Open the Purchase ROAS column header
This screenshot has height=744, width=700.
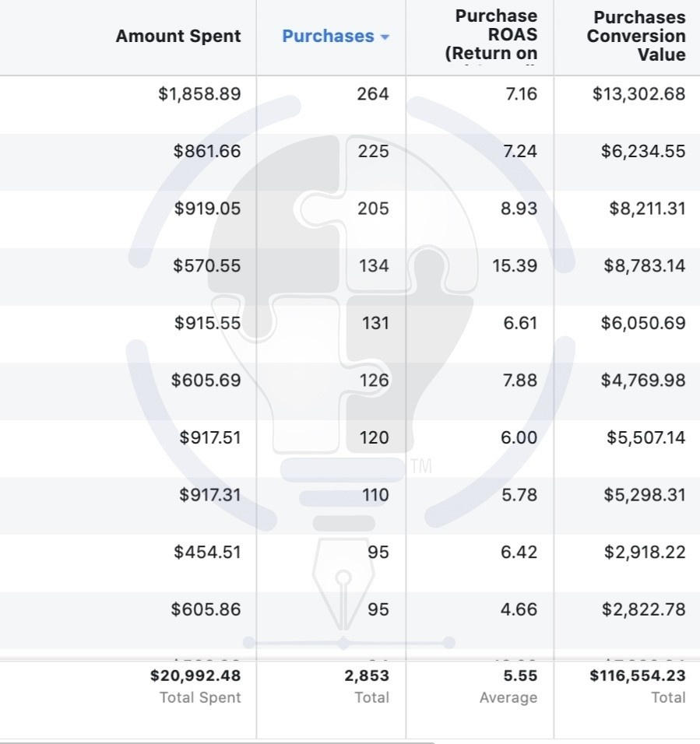click(x=491, y=35)
